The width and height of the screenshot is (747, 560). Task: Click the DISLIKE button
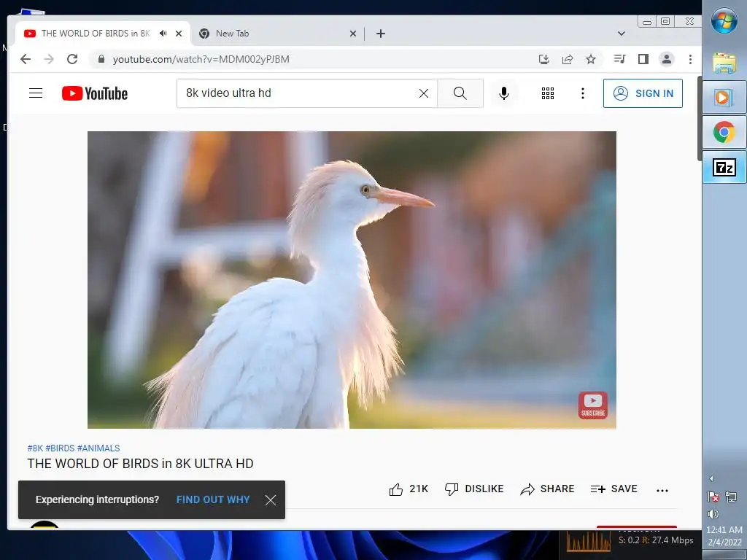point(474,489)
